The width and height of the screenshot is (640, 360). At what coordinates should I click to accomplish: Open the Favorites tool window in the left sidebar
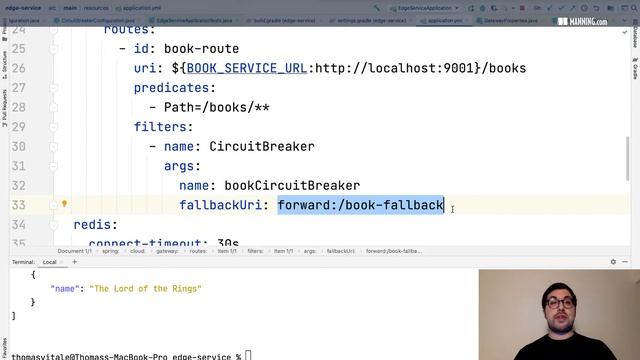coord(4,347)
